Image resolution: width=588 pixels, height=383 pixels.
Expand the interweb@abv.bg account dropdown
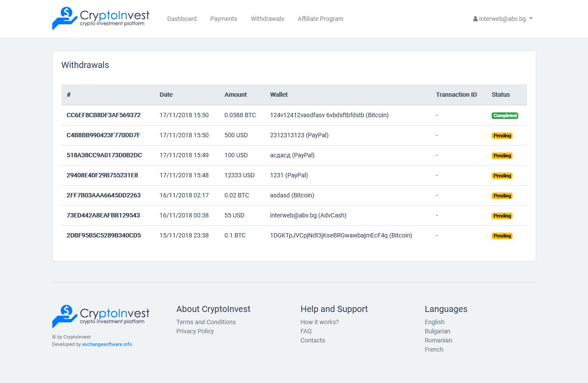coord(503,19)
